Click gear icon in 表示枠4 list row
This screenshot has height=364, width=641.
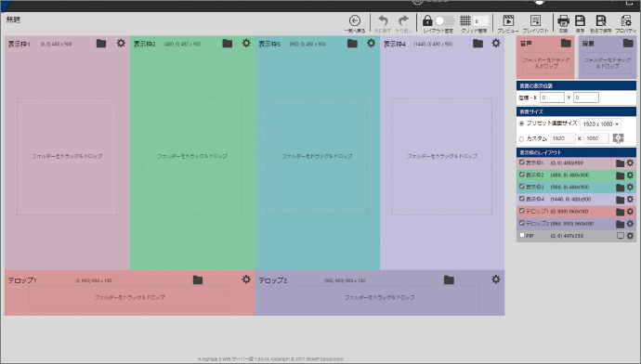630,200
